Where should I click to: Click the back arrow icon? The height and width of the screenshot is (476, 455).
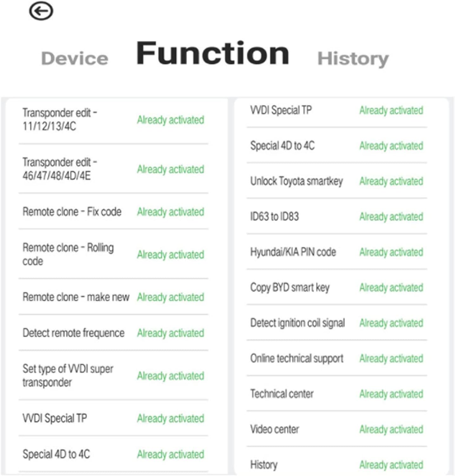41,11
